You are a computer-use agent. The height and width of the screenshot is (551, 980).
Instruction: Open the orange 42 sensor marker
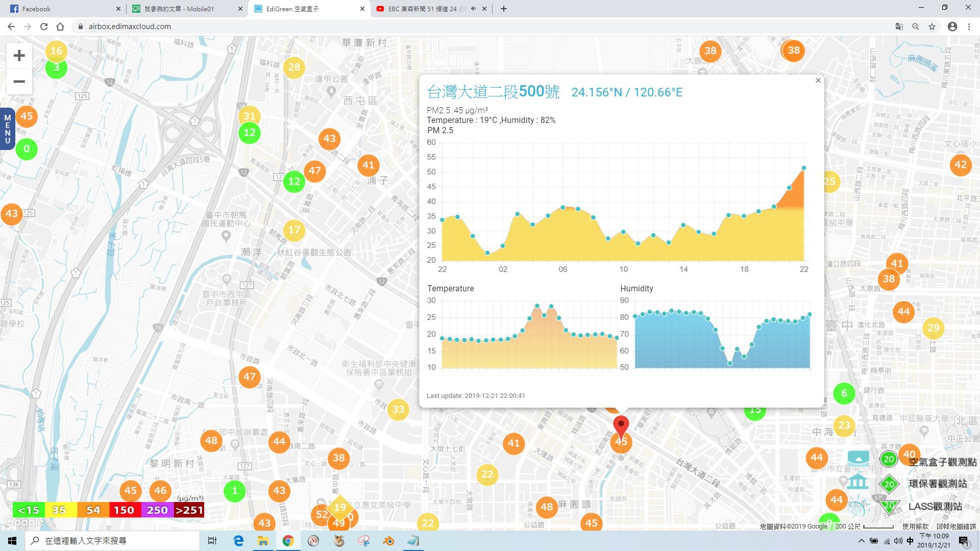tap(961, 164)
